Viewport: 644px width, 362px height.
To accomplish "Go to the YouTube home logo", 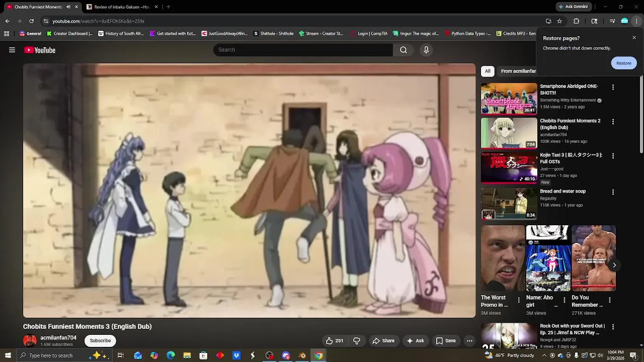I will pos(40,50).
